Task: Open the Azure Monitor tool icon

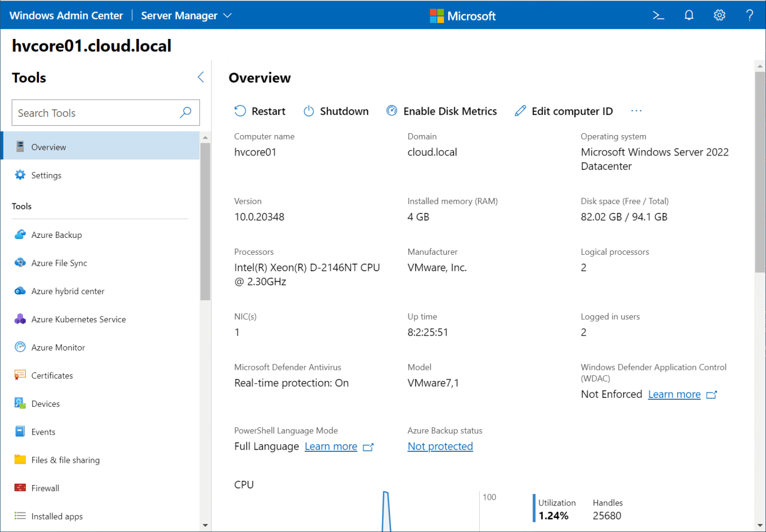Action: point(20,347)
